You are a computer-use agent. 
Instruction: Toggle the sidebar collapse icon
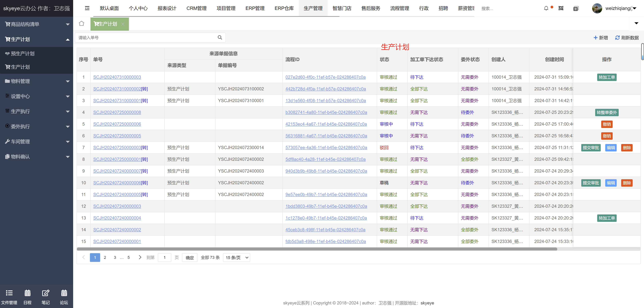87,8
